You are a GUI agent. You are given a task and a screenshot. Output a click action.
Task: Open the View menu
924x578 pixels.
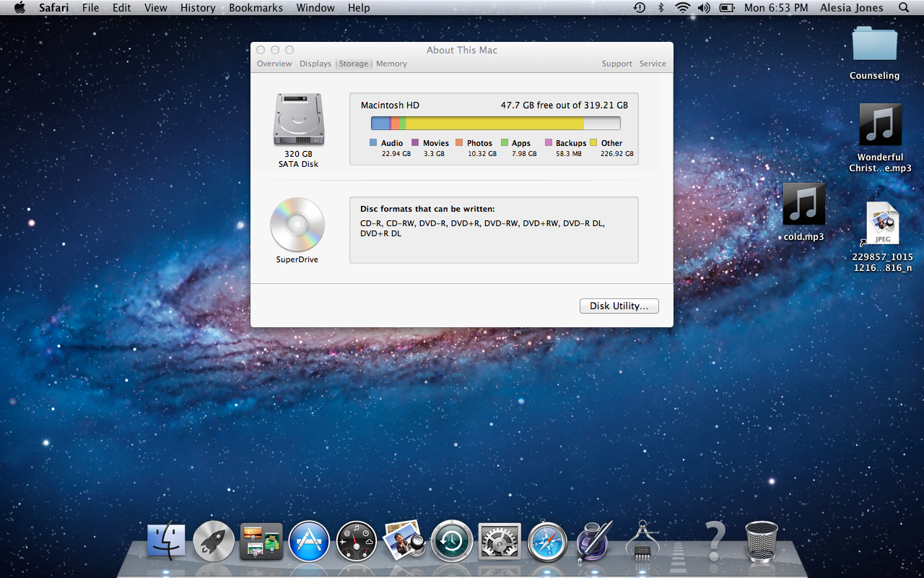coord(156,8)
